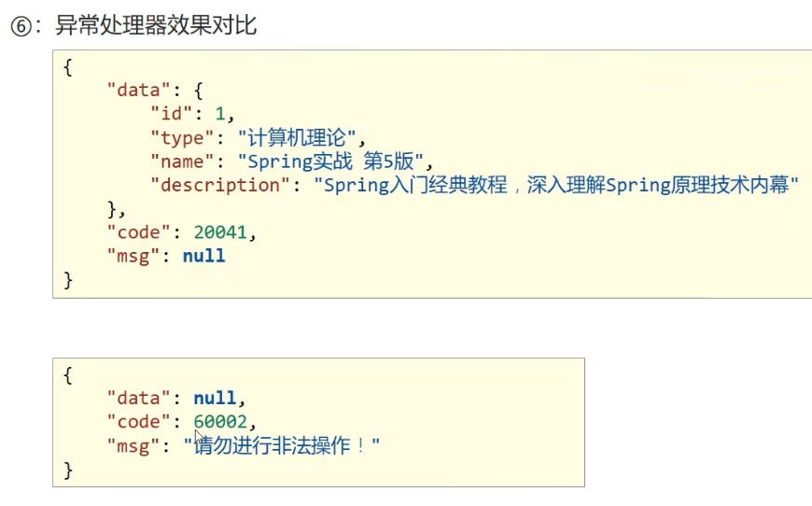The height and width of the screenshot is (506, 812).
Task: Click the "code" key in first block
Action: tap(138, 232)
